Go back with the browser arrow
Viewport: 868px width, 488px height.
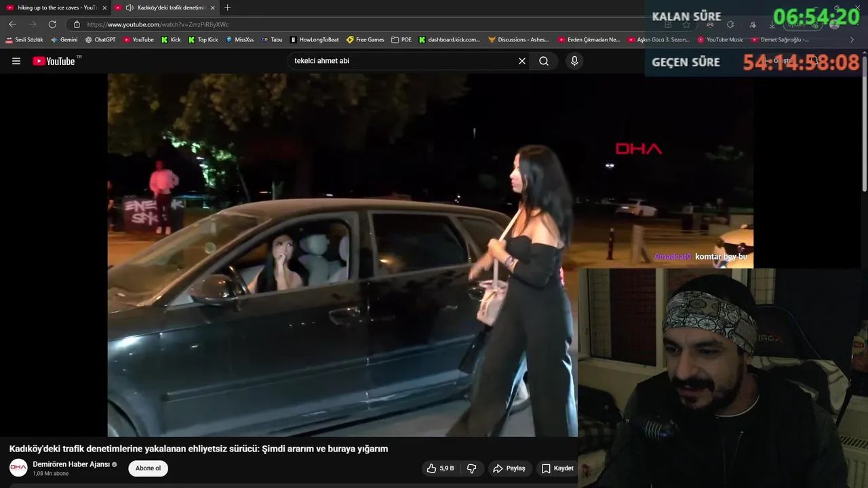[12, 24]
